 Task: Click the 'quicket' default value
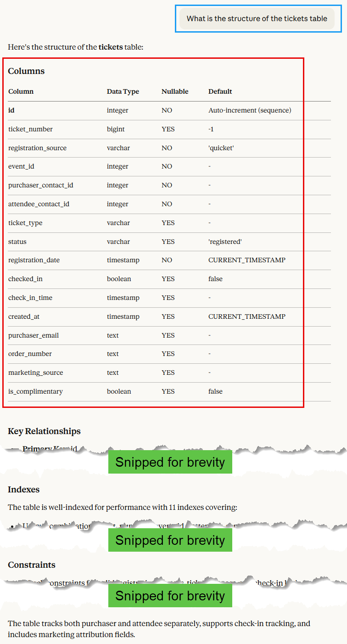(x=221, y=148)
